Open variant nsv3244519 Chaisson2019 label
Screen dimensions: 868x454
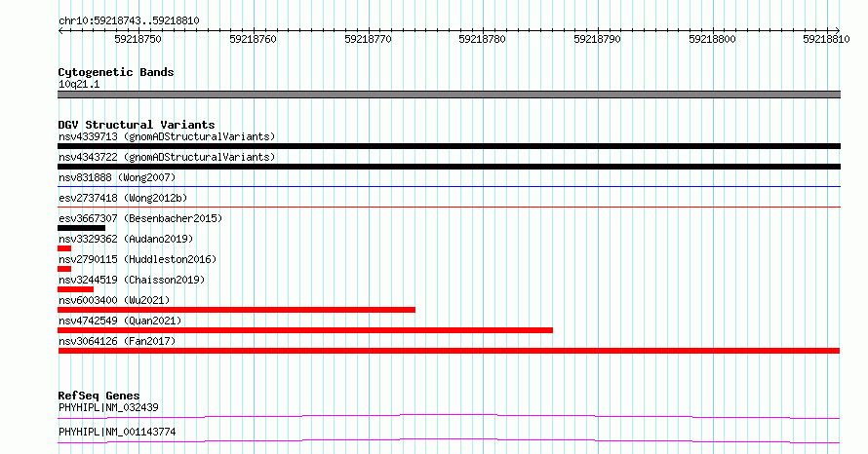132,280
